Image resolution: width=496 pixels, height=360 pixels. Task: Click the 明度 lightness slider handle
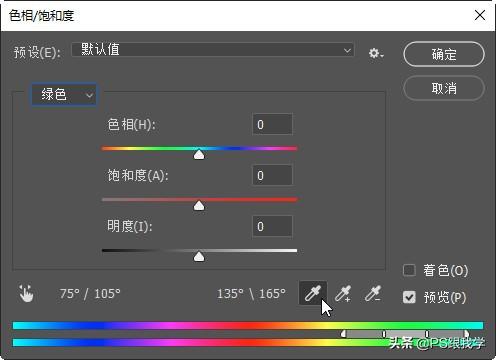[199, 256]
